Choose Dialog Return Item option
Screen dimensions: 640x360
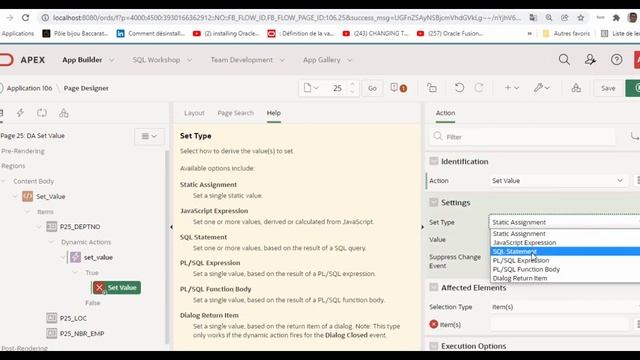[565, 278]
